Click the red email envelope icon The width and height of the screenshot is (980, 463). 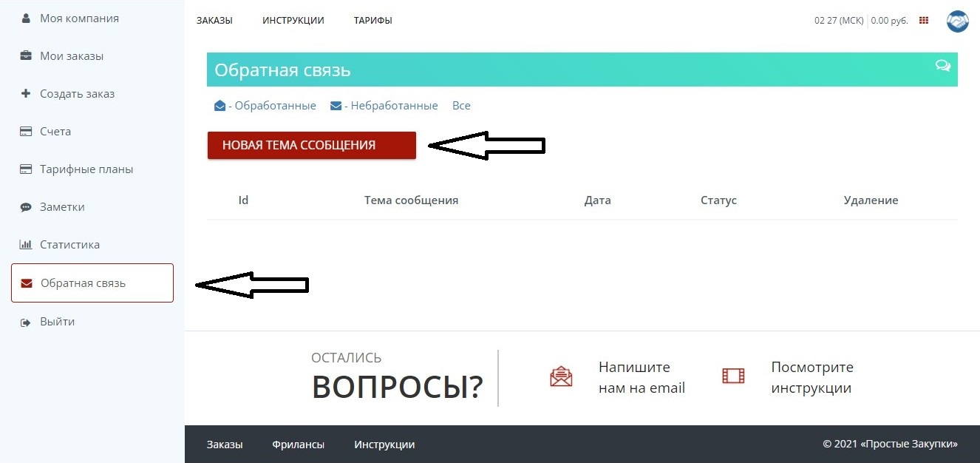[x=562, y=376]
